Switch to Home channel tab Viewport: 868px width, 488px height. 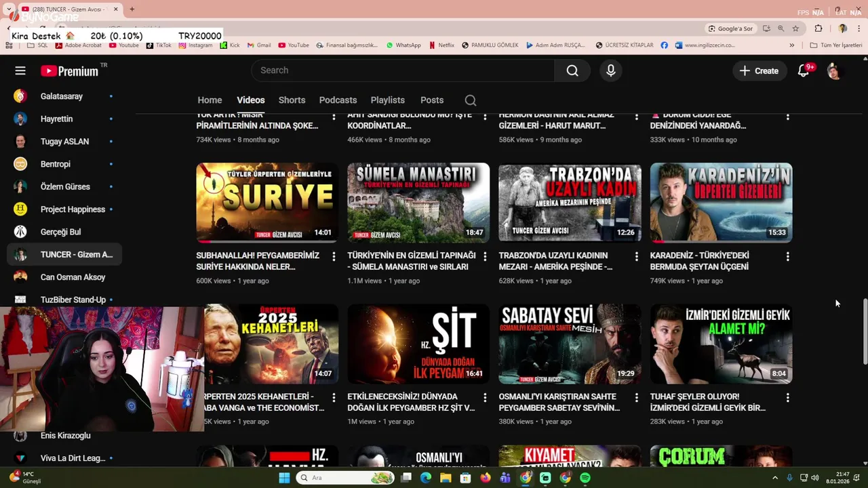(210, 100)
